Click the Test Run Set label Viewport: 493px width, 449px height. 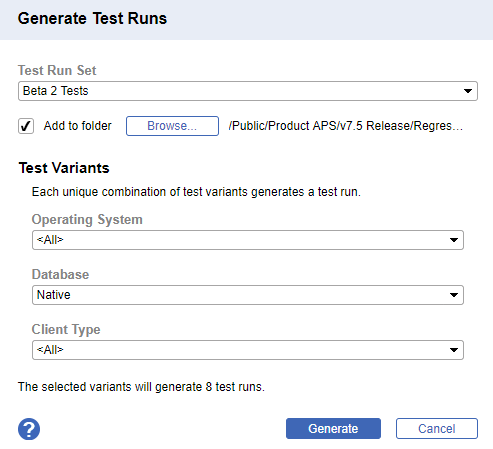57,70
